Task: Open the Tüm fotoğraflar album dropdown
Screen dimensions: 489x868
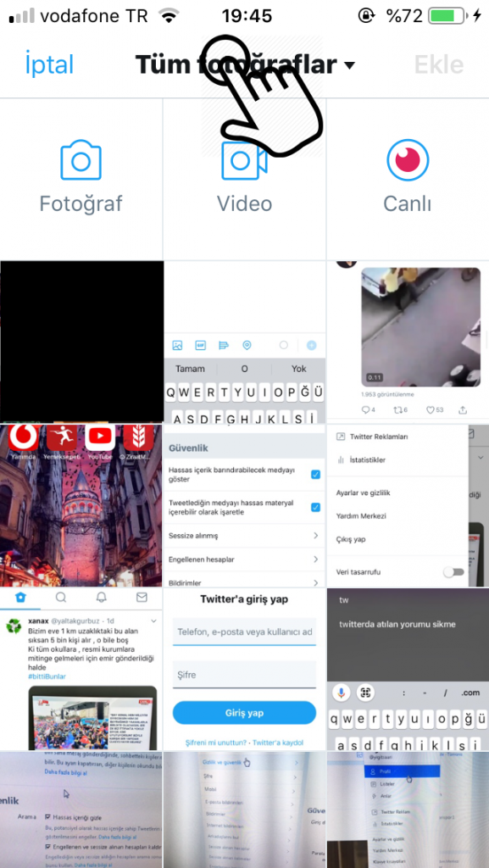Action: pyautogui.click(x=244, y=65)
